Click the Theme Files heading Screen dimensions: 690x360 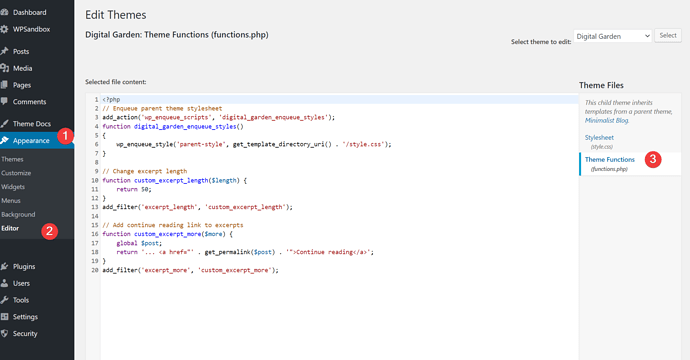pos(601,85)
